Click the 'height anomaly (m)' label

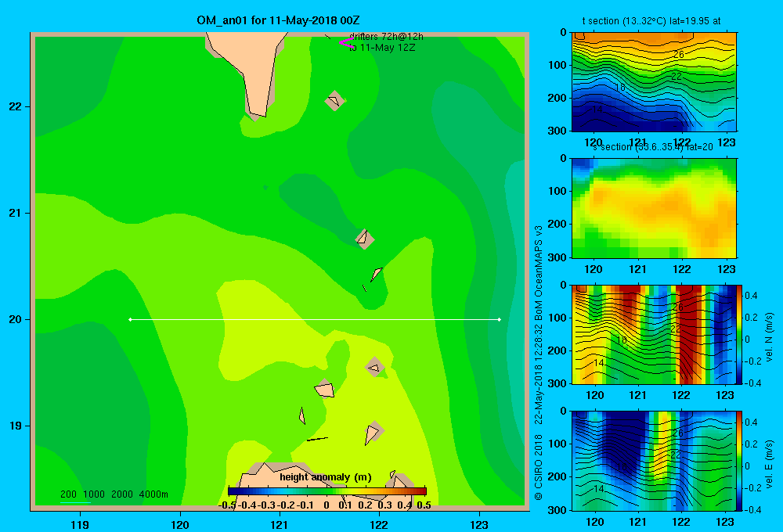pyautogui.click(x=326, y=477)
